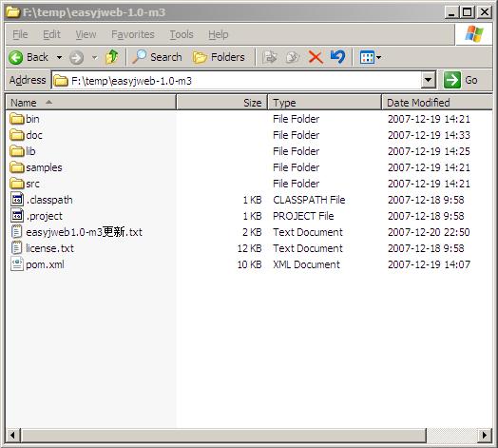The width and height of the screenshot is (498, 448).
Task: Toggle sort order on Name column
Action: (91, 103)
